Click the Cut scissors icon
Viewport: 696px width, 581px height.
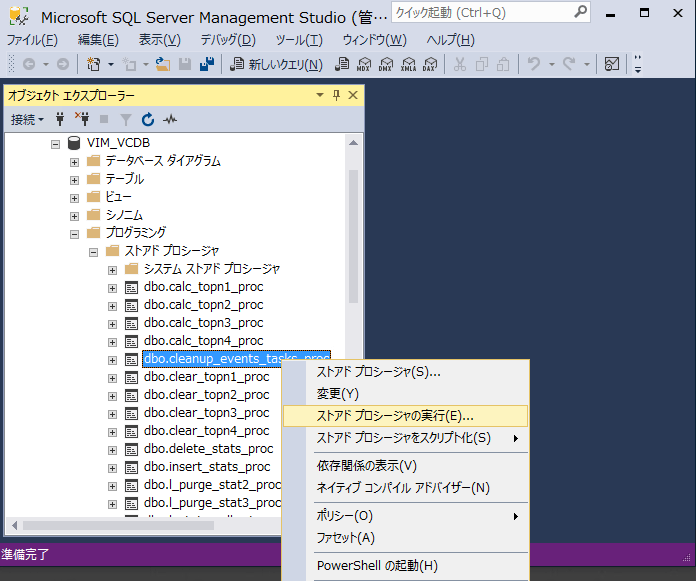460,64
